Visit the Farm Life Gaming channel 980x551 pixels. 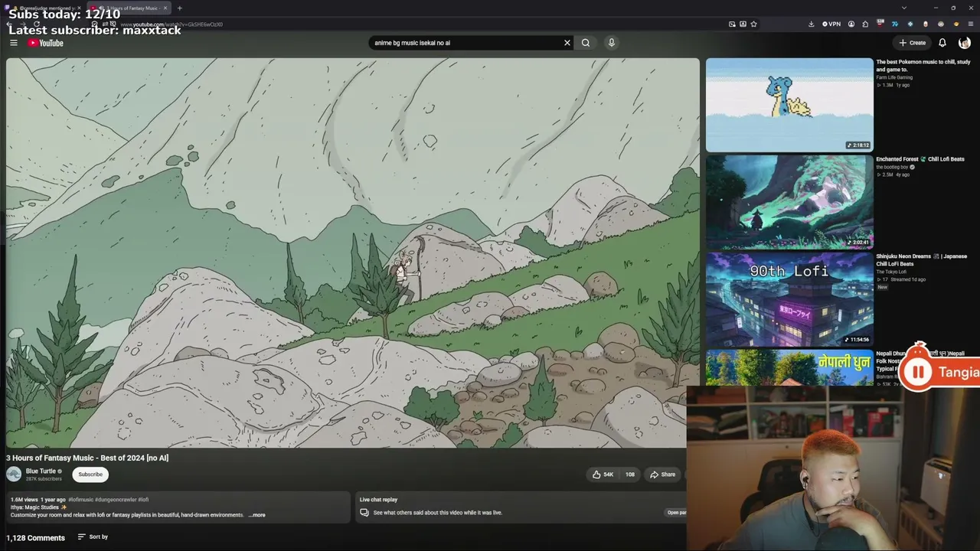[894, 77]
